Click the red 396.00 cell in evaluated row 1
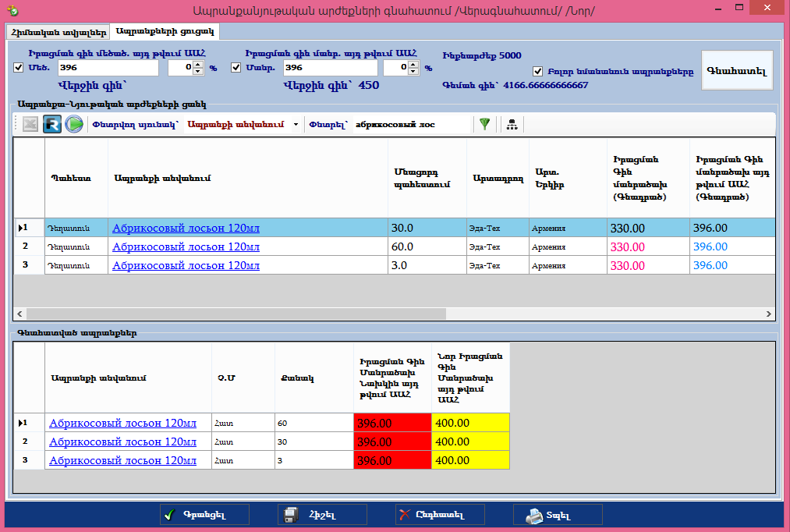 pos(392,423)
